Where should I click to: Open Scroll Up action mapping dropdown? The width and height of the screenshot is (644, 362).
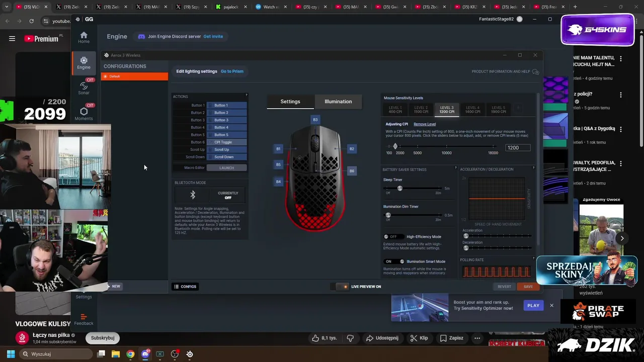226,149
